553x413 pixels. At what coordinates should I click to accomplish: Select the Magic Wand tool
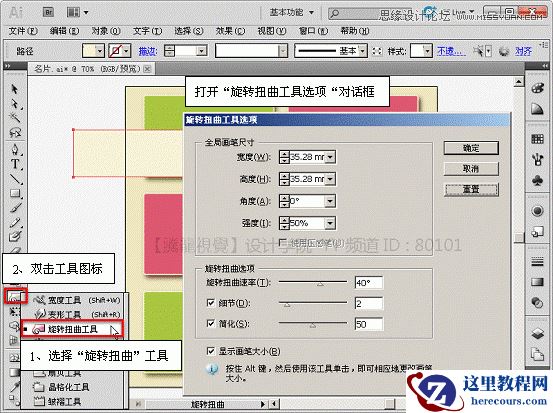click(14, 117)
